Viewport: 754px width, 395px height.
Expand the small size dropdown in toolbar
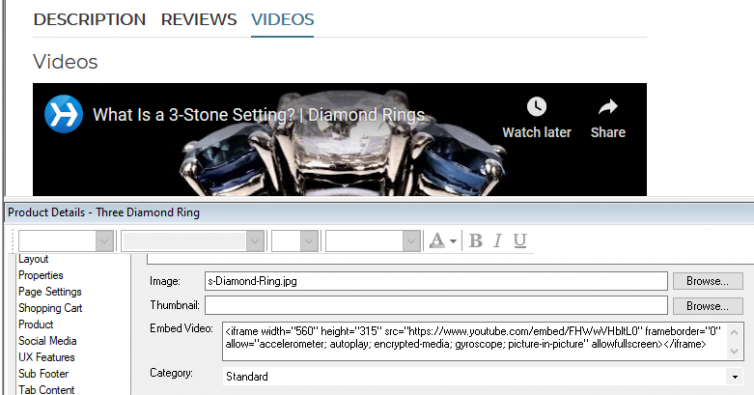295,241
